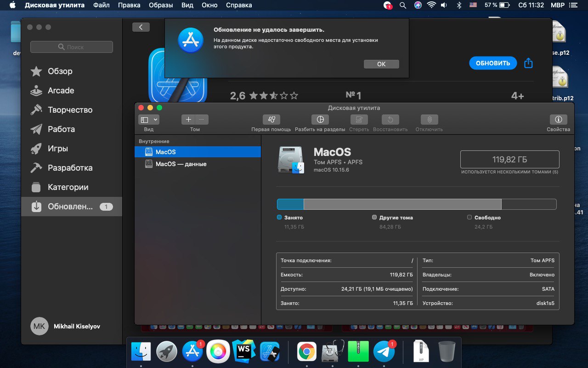Click the Siri icon in the menu bar
The width and height of the screenshot is (588, 368).
click(x=418, y=5)
